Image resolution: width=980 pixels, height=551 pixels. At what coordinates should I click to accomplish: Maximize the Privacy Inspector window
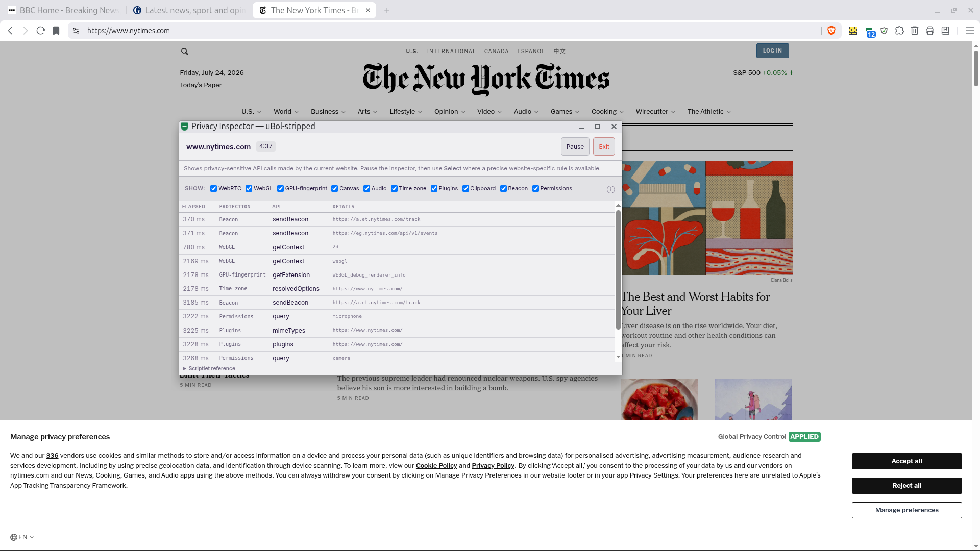(x=598, y=127)
